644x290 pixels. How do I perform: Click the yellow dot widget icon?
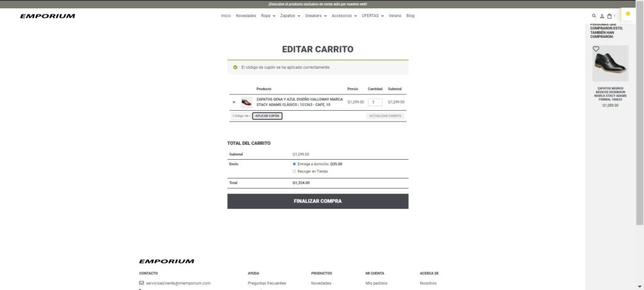[x=628, y=14]
